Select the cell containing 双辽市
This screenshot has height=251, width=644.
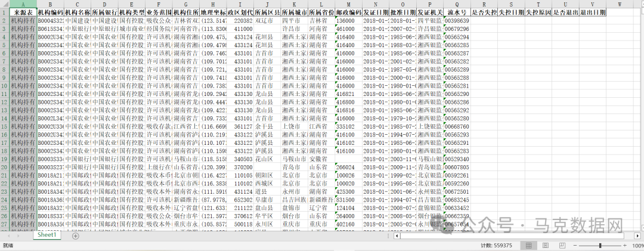click(x=267, y=20)
